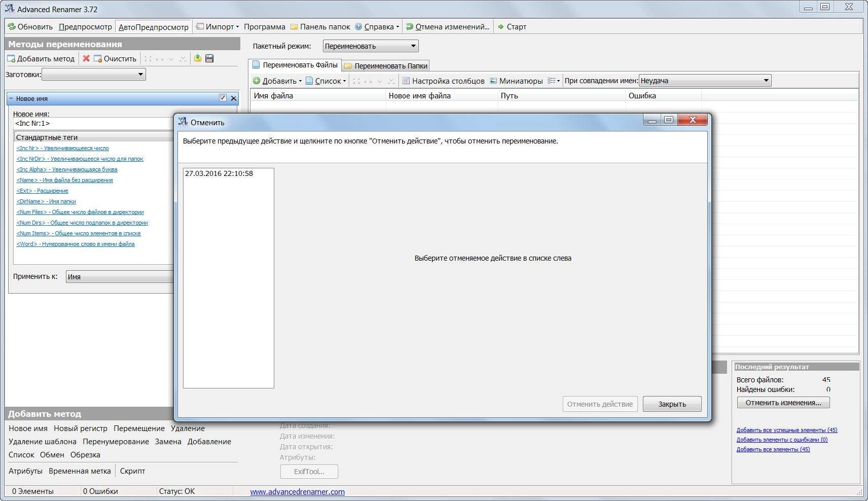
Task: Add the Перенумерование method
Action: [x=116, y=442]
